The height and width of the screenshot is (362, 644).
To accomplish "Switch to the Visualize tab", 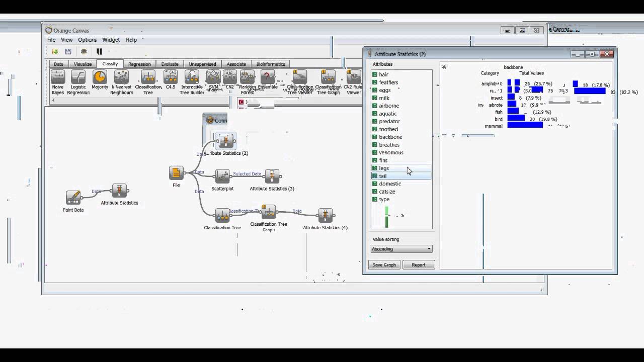I will [x=83, y=64].
